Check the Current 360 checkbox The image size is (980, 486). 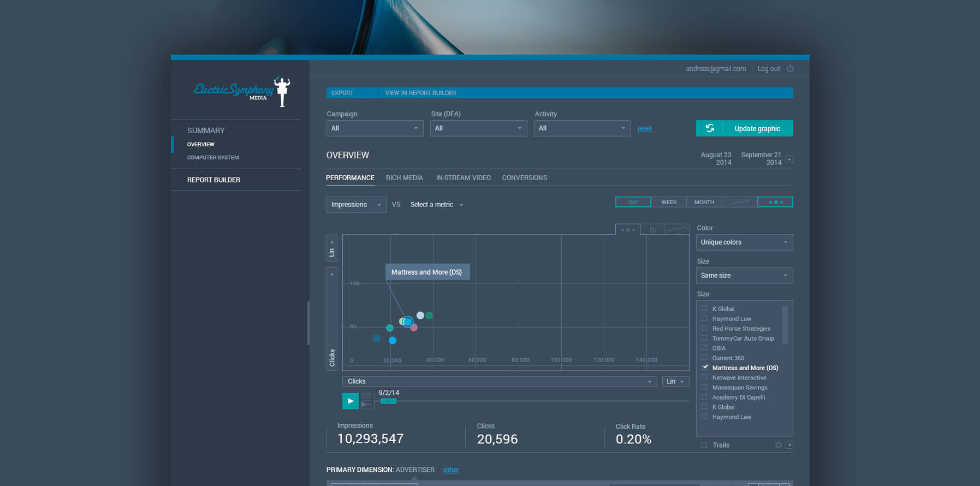click(x=704, y=358)
